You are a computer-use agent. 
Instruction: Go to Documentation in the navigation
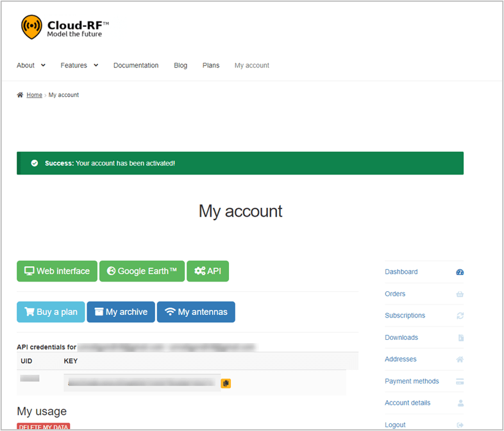[136, 65]
